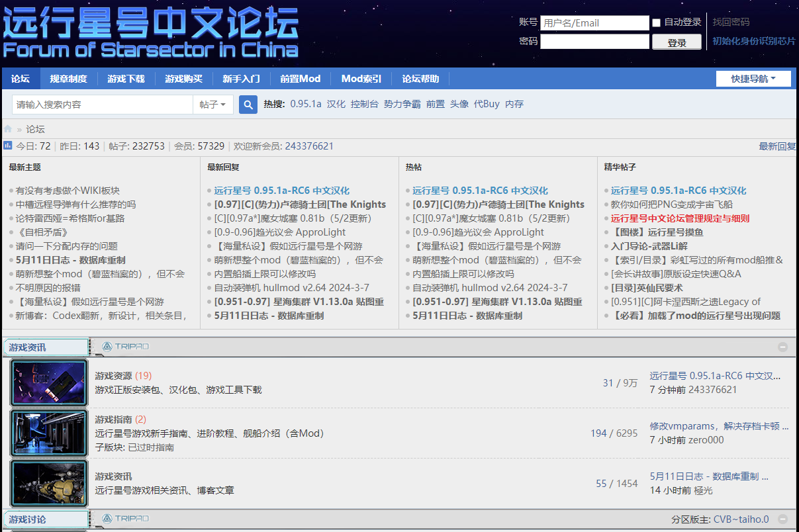Focus the search content input box
This screenshot has width=799, height=532.
click(103, 105)
